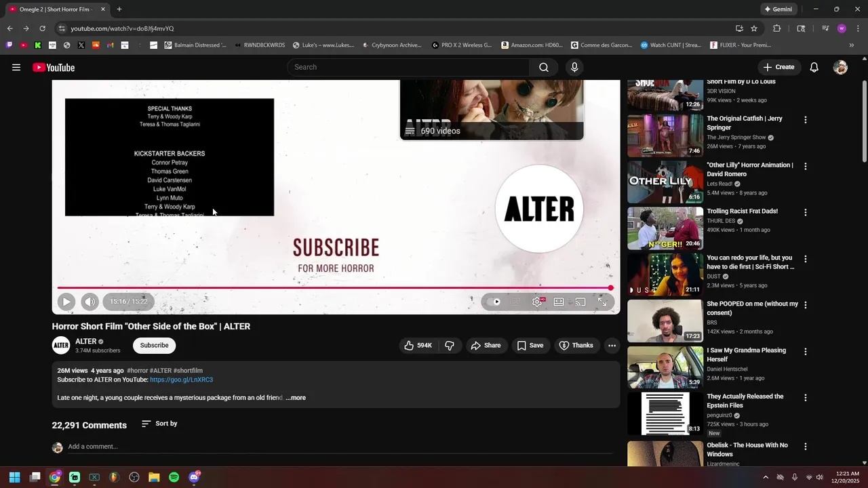Go to YouTube home via the logo
Viewport: 868px width, 488px height.
click(x=54, y=67)
